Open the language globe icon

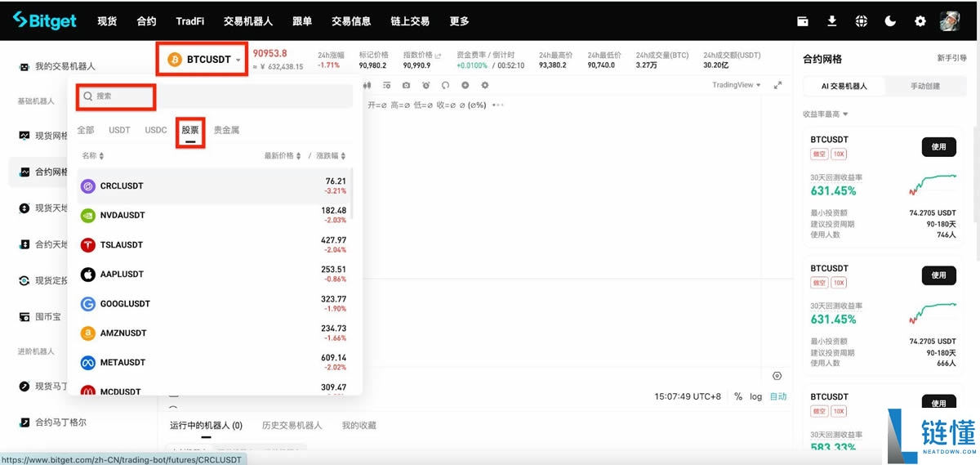click(x=862, y=21)
